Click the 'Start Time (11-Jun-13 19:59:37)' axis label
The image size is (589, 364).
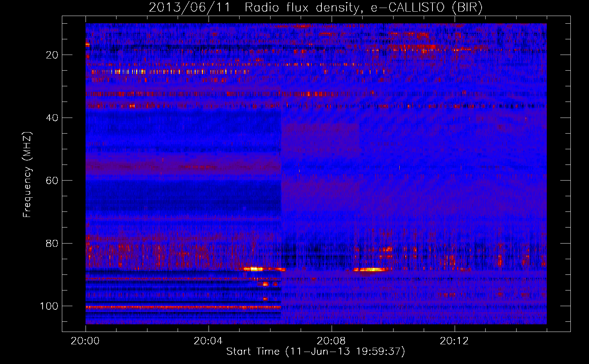316,352
